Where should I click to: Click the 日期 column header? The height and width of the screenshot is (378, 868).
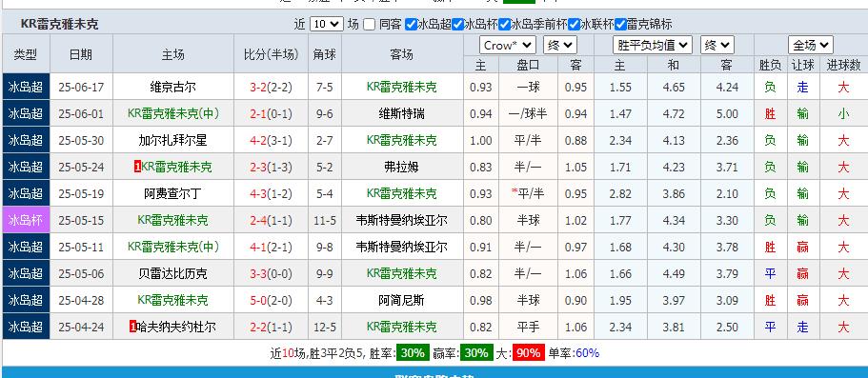click(81, 54)
